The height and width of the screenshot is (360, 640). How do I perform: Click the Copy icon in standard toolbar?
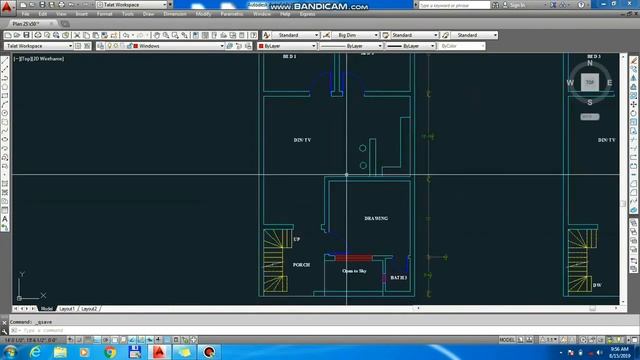tap(86, 36)
